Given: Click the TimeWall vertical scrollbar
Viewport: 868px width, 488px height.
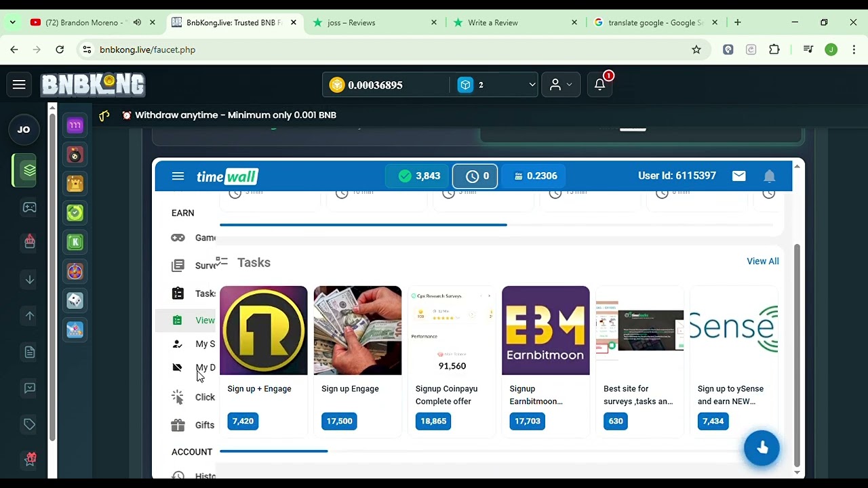Looking at the screenshot, I should (797, 355).
